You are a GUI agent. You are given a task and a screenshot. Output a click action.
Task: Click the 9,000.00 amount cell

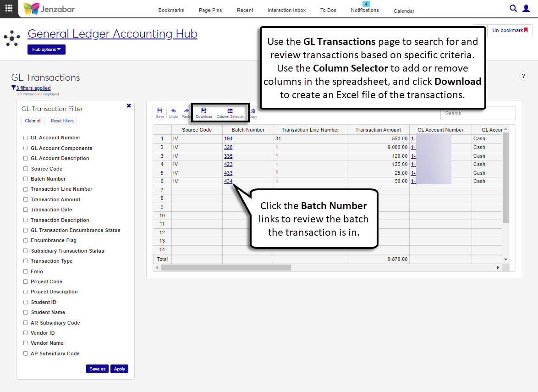(378, 147)
